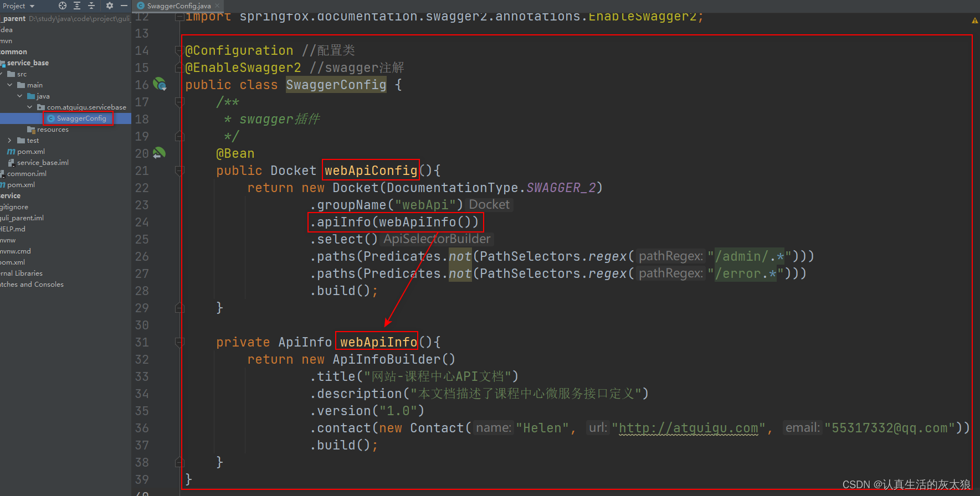Viewport: 980px width, 496px height.
Task: Click "/admin/.*" regex string
Action: (x=750, y=256)
